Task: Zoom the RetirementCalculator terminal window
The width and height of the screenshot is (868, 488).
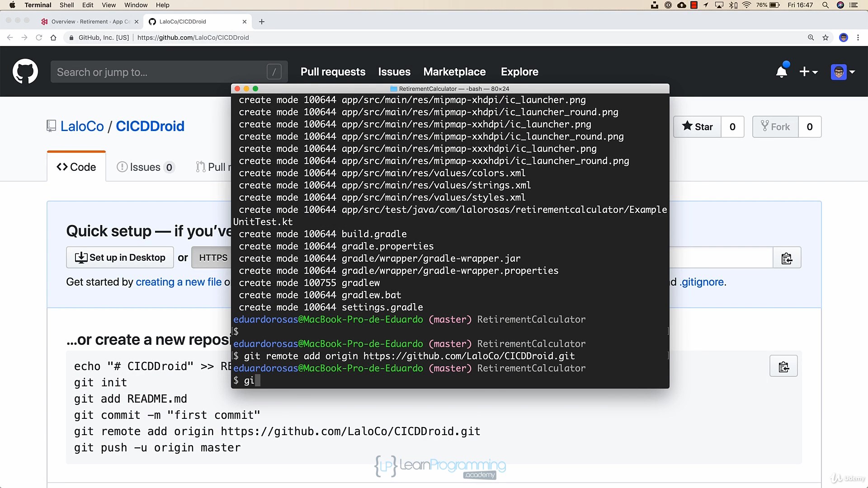Action: coord(255,89)
